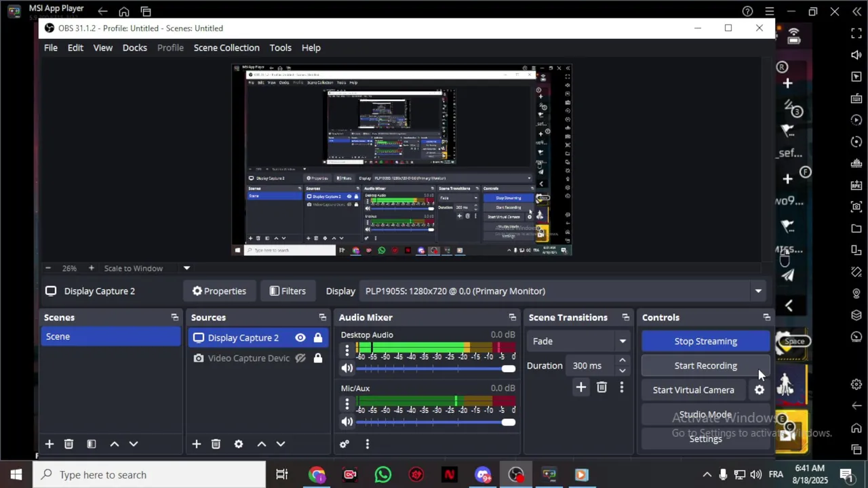The height and width of the screenshot is (488, 868).
Task: Show hidden system tray icons
Action: (707, 474)
